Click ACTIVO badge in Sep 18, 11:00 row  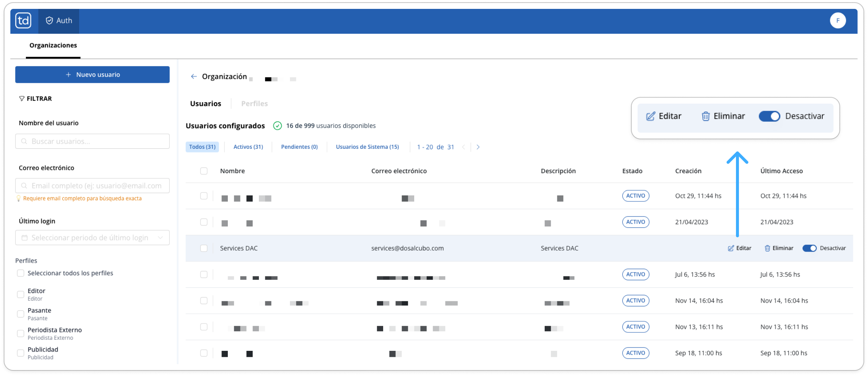click(635, 353)
